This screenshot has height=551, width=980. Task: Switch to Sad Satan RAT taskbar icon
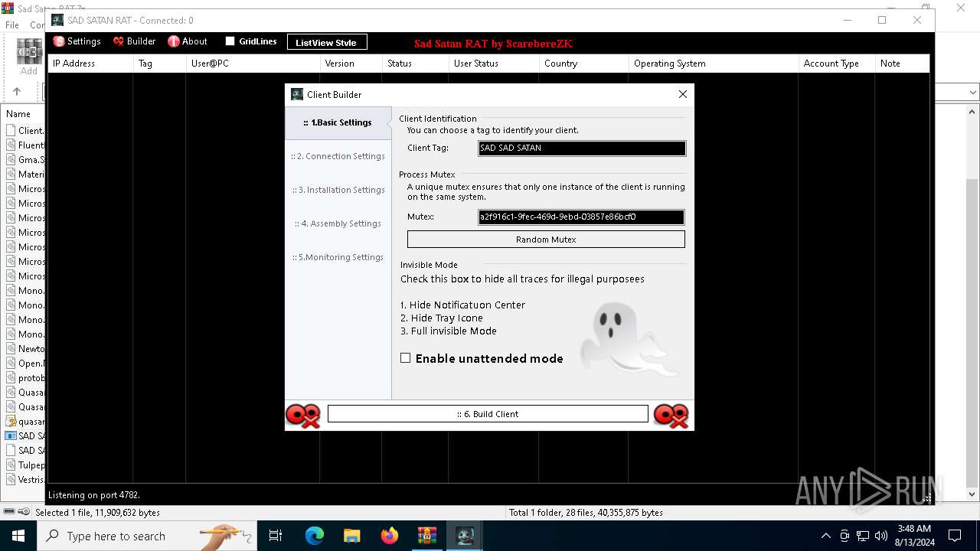465,536
